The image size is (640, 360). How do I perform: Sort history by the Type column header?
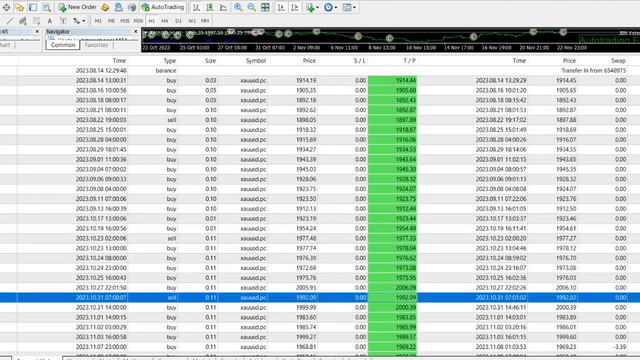(x=169, y=60)
